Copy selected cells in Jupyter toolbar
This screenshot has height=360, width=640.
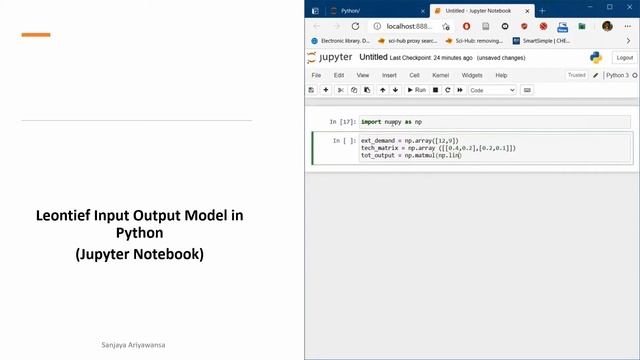click(x=354, y=90)
